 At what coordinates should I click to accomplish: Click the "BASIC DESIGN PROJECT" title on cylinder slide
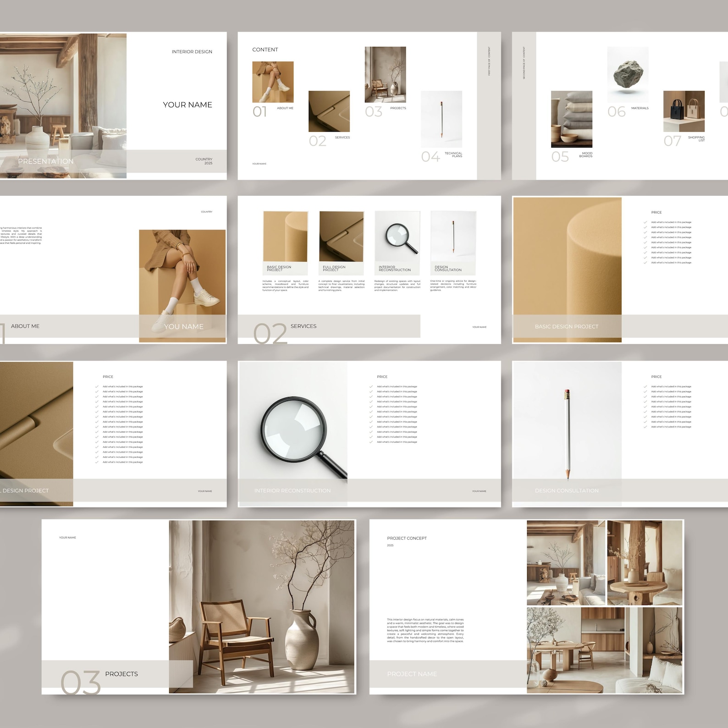pos(567,326)
